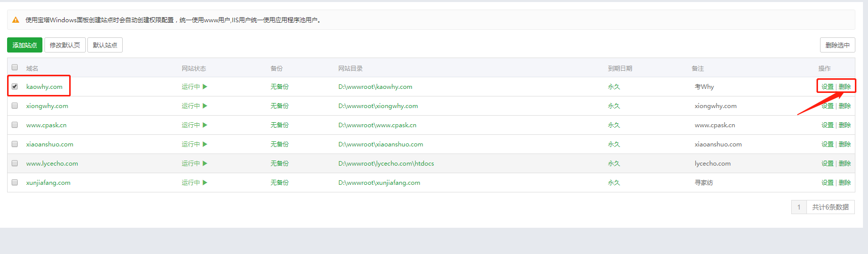This screenshot has height=254, width=868.
Task: Click the www.cpask.cn domain link
Action: pos(46,125)
